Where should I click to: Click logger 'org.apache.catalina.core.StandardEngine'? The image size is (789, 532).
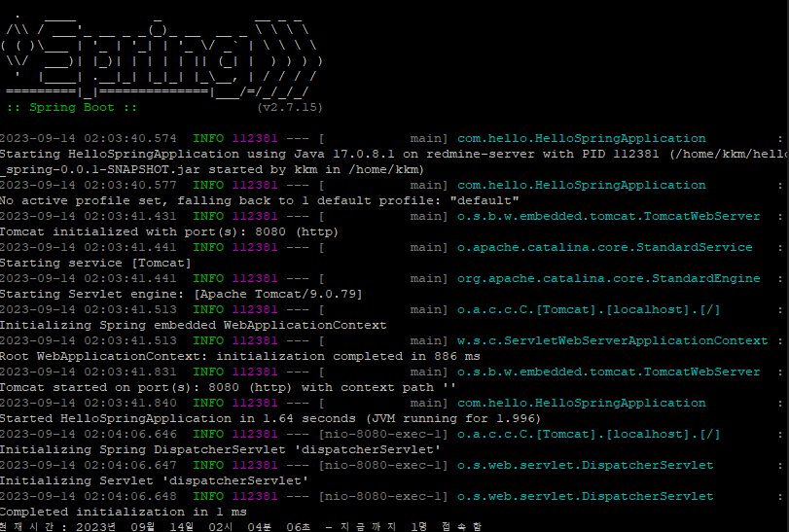coord(608,278)
